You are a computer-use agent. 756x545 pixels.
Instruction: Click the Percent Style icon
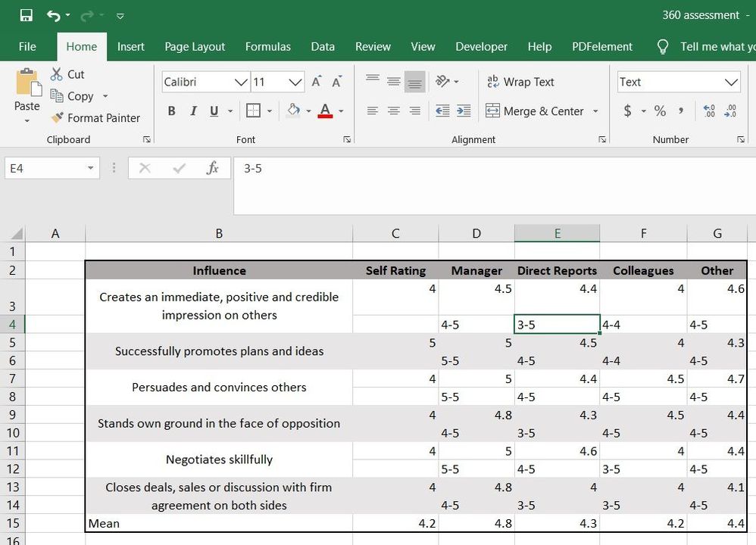[x=660, y=111]
